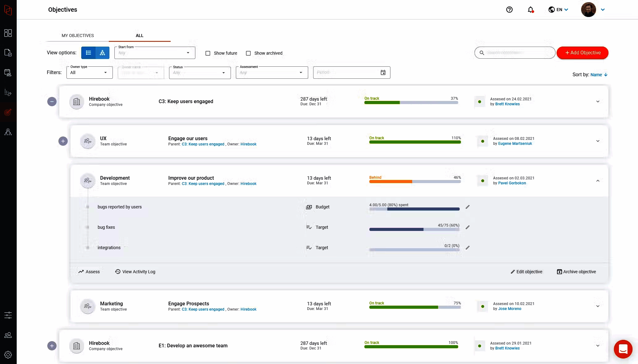
Task: Switch to MY OBJECTIVES tab
Action: pyautogui.click(x=78, y=36)
